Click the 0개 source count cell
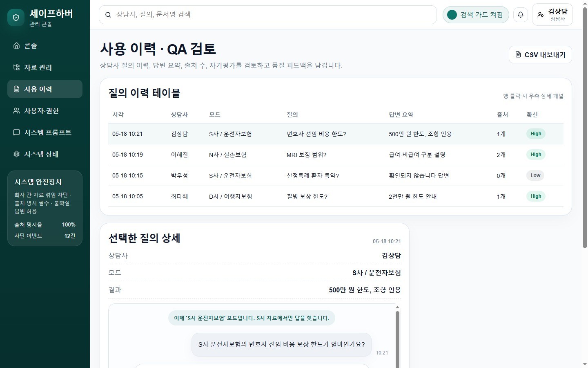The height and width of the screenshot is (368, 588). click(501, 175)
